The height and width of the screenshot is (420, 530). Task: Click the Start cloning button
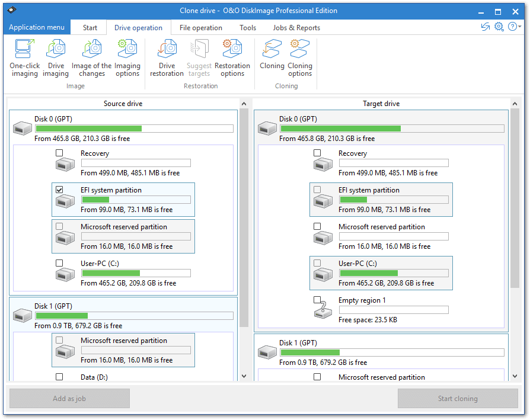point(458,399)
